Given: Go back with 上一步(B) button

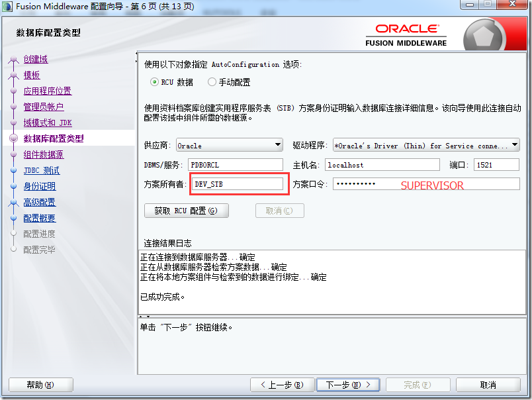Looking at the screenshot, I should (282, 385).
